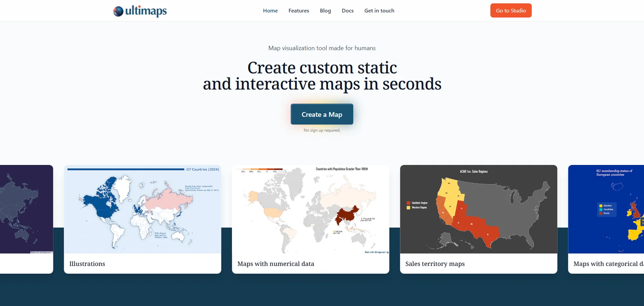Select the ACME Sales Regions map image
Viewport: 644px width, 306px height.
[x=478, y=209]
